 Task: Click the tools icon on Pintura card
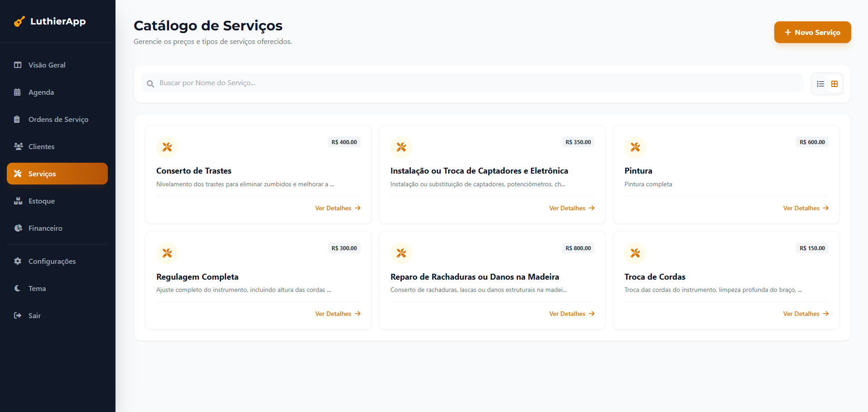635,147
